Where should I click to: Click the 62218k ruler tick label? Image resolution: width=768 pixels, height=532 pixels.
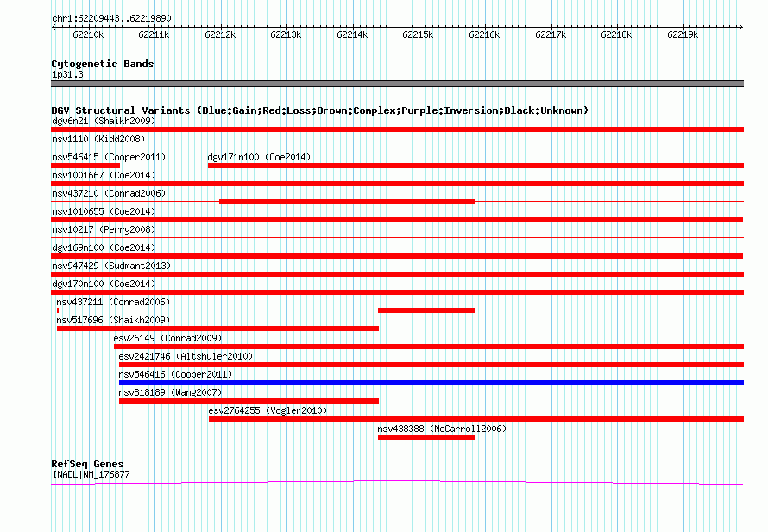coord(616,34)
